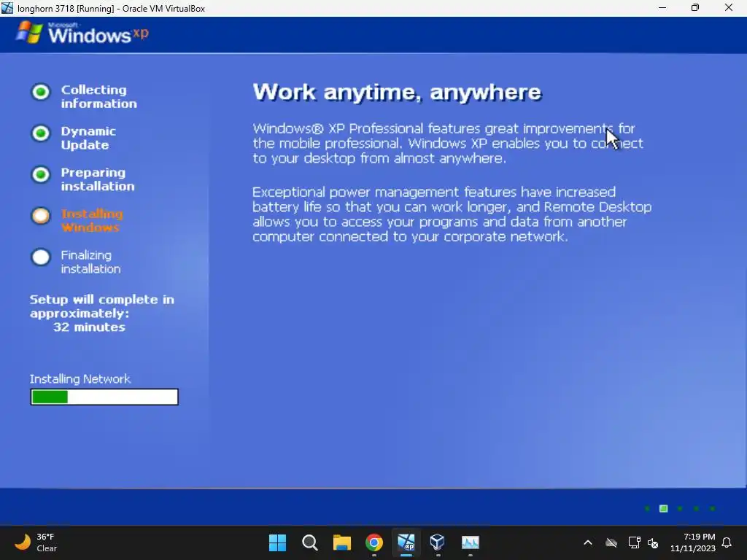The height and width of the screenshot is (560, 747).
Task: Click the highlighted square slide indicator
Action: [663, 508]
